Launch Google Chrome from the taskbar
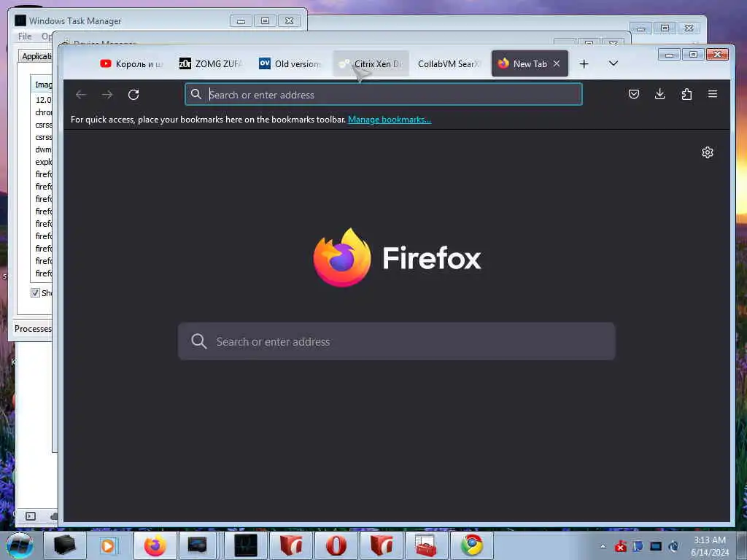 (x=472, y=545)
